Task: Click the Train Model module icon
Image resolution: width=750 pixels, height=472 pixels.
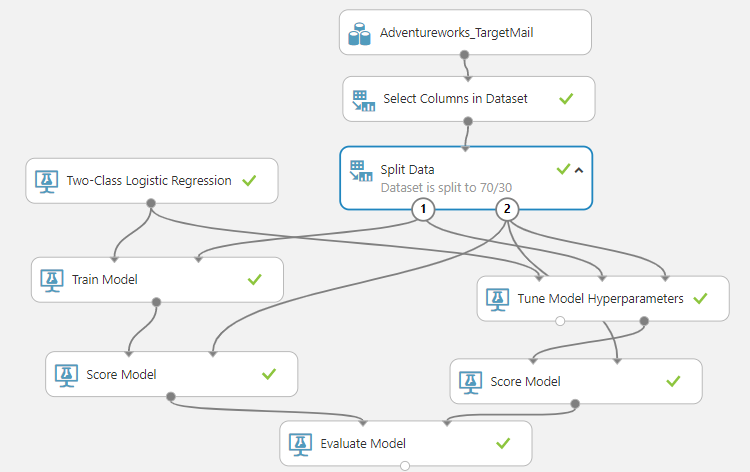Action: 52,280
